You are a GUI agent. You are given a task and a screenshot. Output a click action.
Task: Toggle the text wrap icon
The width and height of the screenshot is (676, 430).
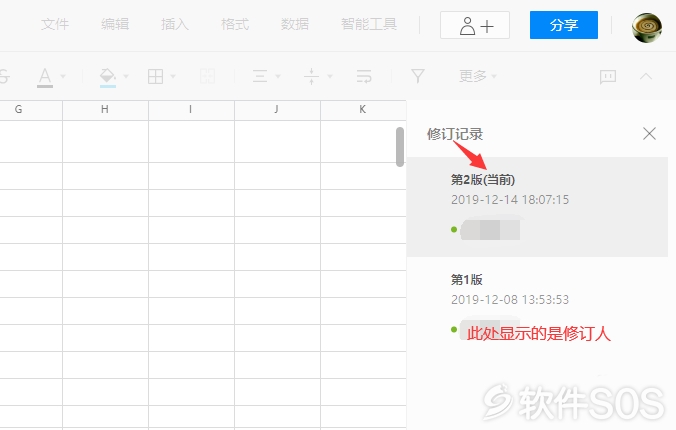[x=364, y=77]
